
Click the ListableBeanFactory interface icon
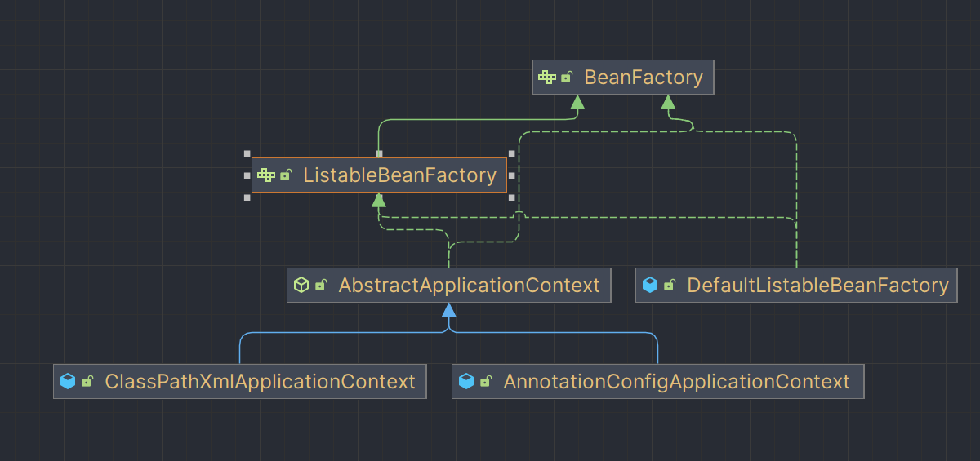[266, 175]
